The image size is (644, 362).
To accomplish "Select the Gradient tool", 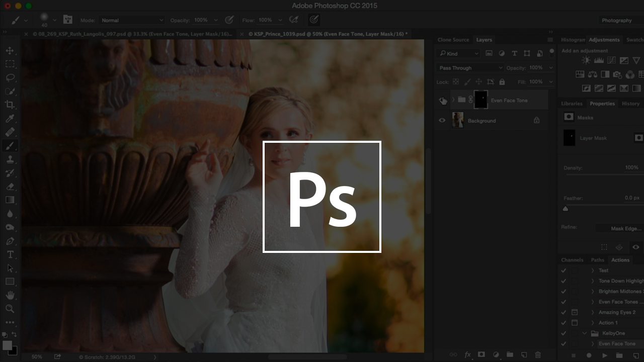I will [10, 200].
